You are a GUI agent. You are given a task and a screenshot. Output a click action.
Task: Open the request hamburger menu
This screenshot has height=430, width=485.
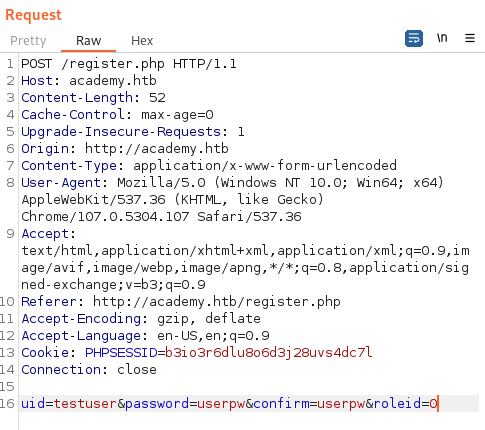click(x=470, y=38)
